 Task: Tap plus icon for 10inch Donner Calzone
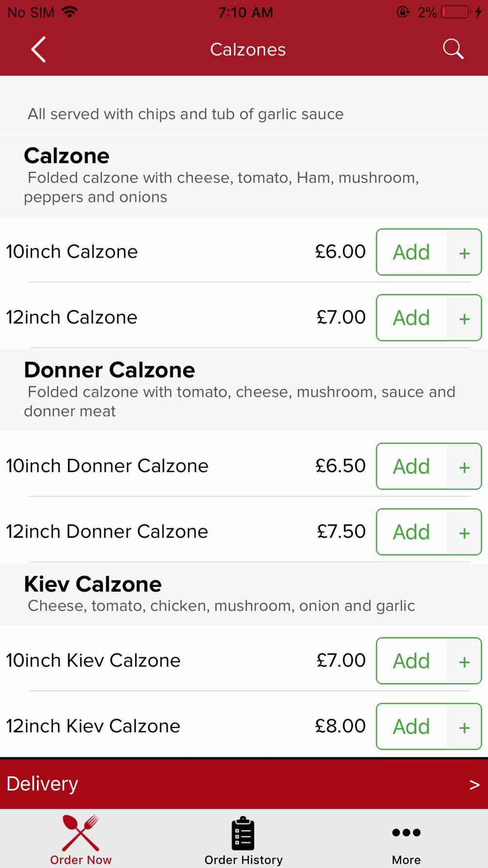tap(464, 466)
